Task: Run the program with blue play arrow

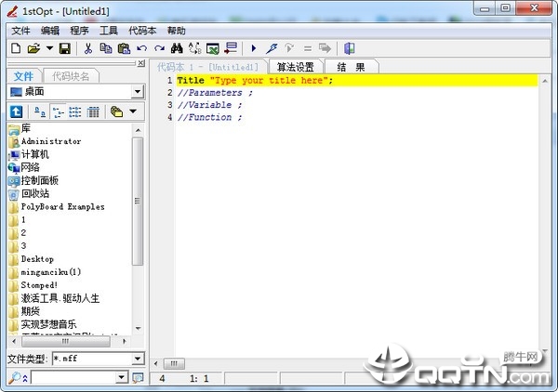Action: tap(254, 48)
